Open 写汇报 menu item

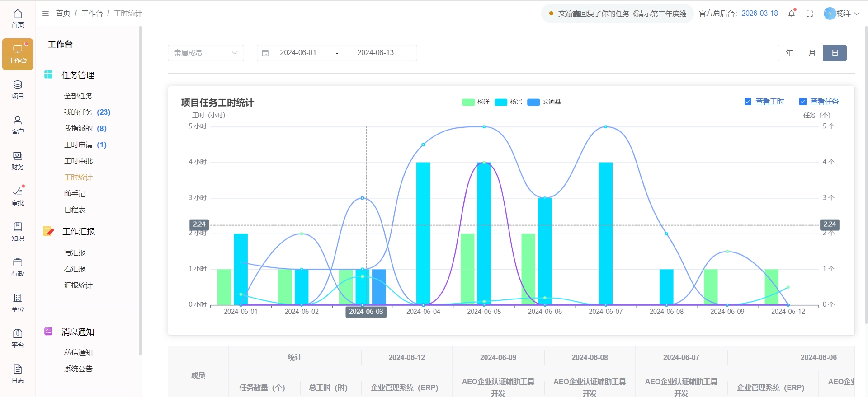(x=75, y=252)
